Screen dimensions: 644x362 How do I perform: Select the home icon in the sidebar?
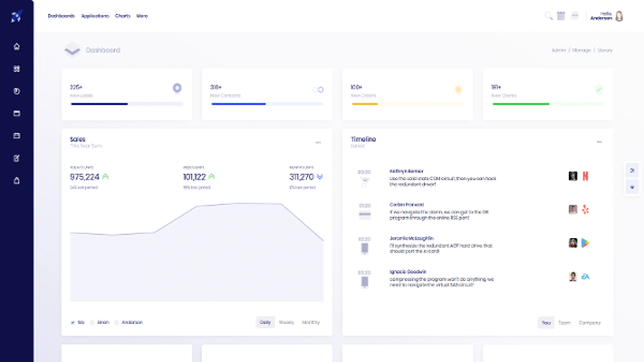click(16, 47)
